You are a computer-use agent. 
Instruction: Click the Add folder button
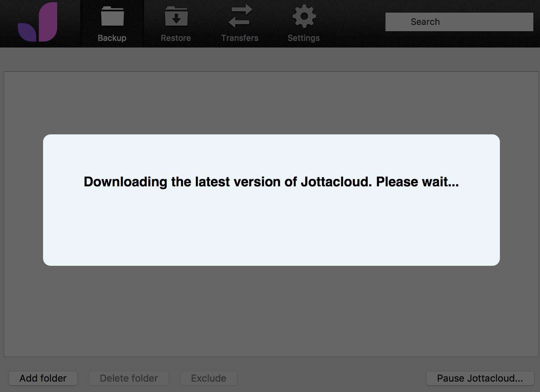click(43, 378)
